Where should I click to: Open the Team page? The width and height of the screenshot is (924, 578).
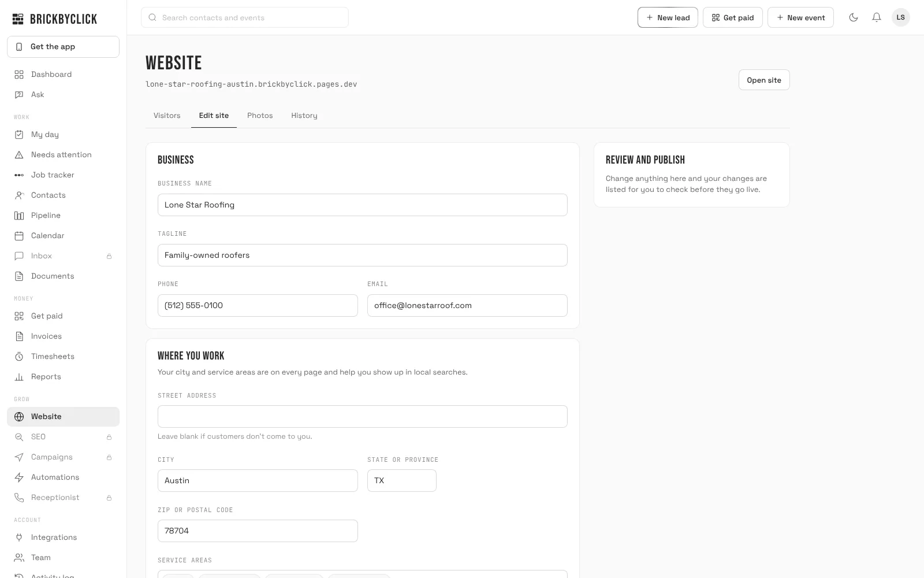63,558
